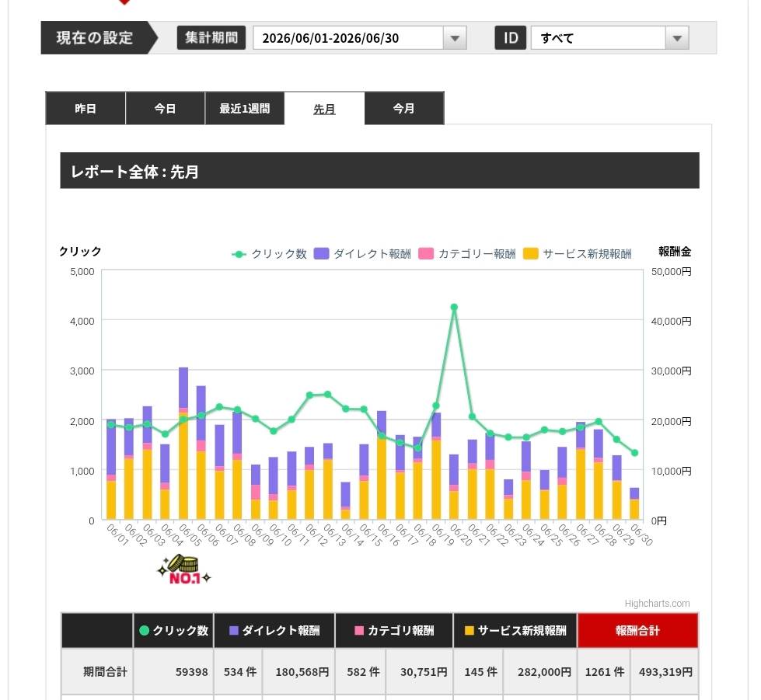Click the 06/20 click count peak point
Screen dimensions: 761x700
click(454, 307)
